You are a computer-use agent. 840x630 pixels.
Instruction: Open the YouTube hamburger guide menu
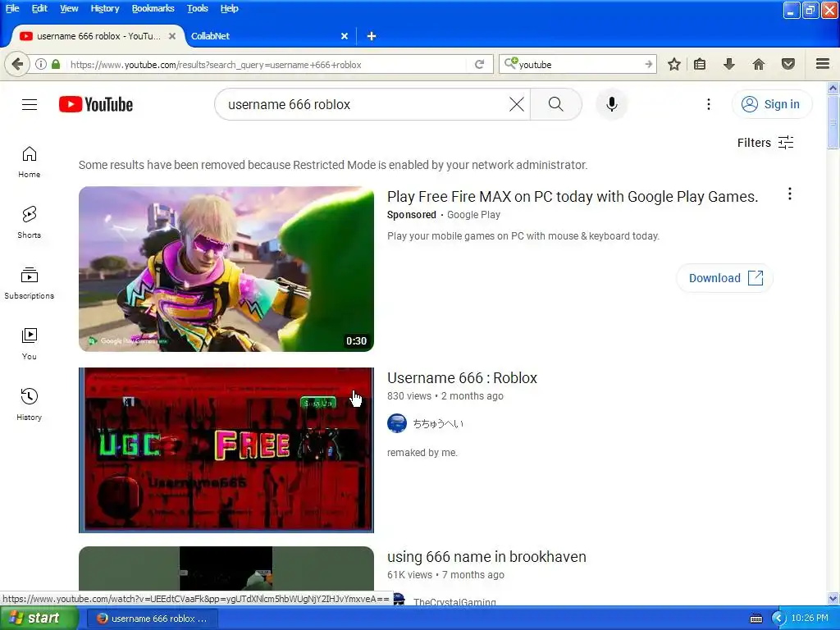30,104
